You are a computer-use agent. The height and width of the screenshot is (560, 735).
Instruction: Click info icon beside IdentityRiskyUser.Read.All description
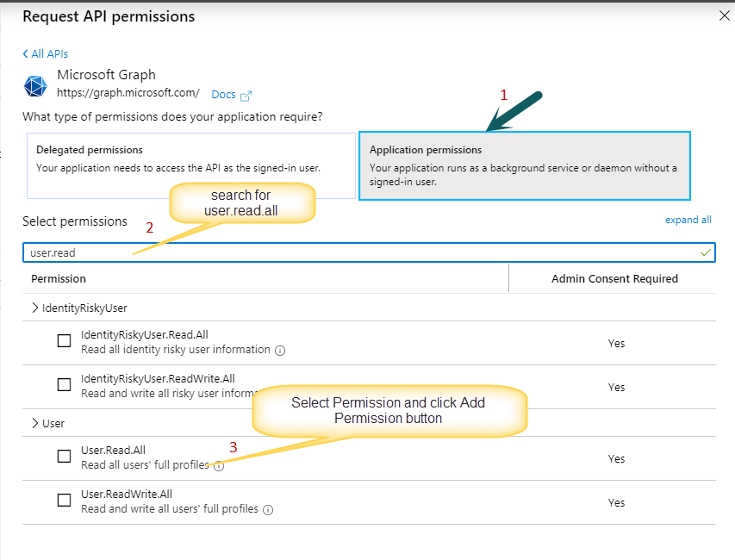tap(280, 351)
